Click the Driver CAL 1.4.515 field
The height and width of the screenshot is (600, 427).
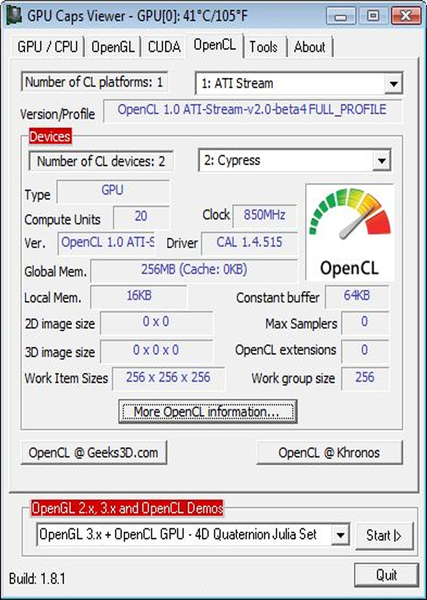249,243
